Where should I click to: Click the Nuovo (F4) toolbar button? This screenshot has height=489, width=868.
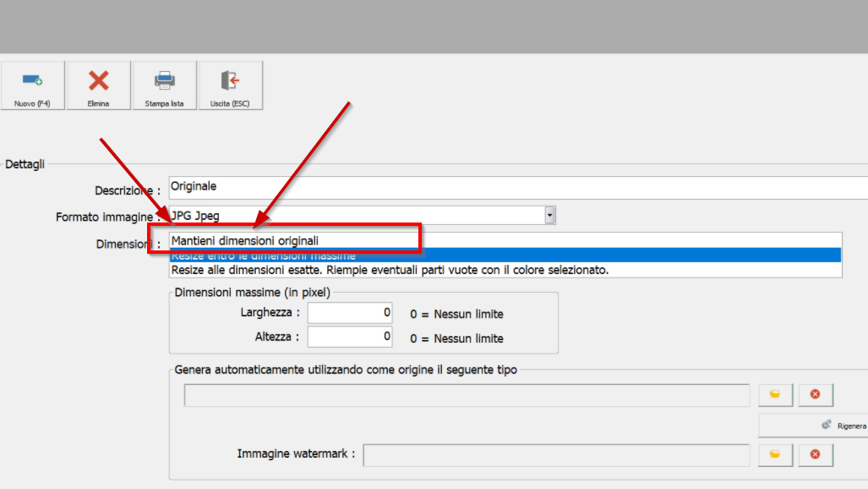click(32, 85)
